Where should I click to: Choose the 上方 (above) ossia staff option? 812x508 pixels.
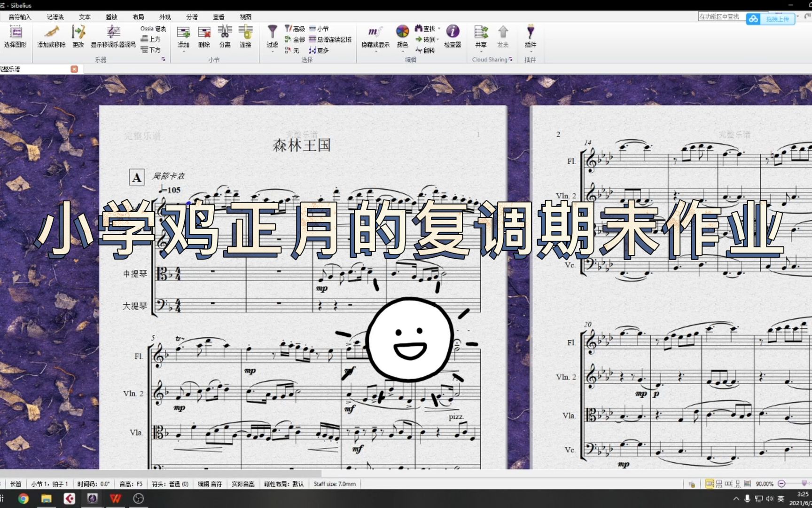151,39
